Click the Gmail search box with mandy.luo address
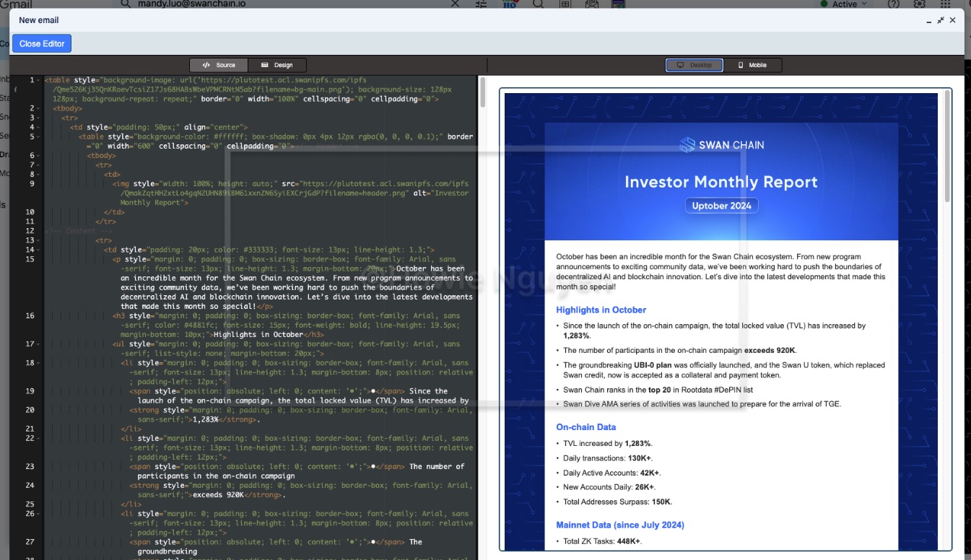 [x=289, y=4]
